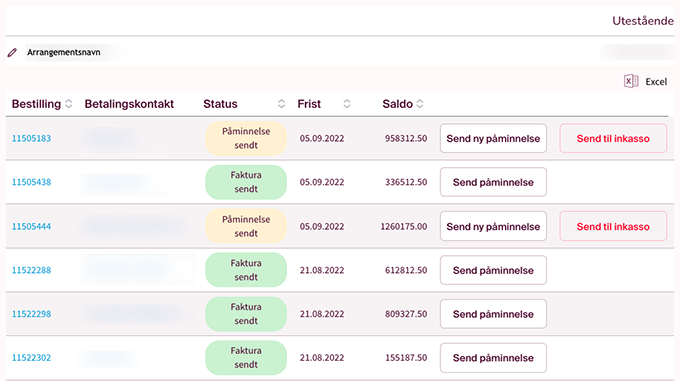Sort table by Bestilling column arrows
The image size is (680, 381).
(69, 104)
